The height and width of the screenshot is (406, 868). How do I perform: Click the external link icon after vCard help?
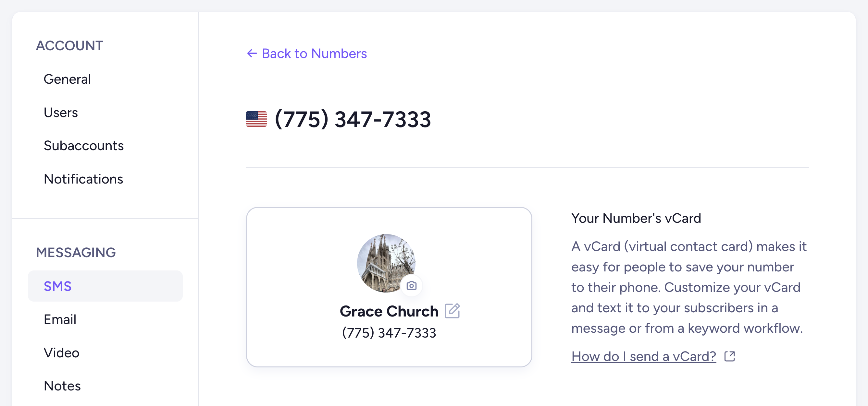pyautogui.click(x=729, y=356)
